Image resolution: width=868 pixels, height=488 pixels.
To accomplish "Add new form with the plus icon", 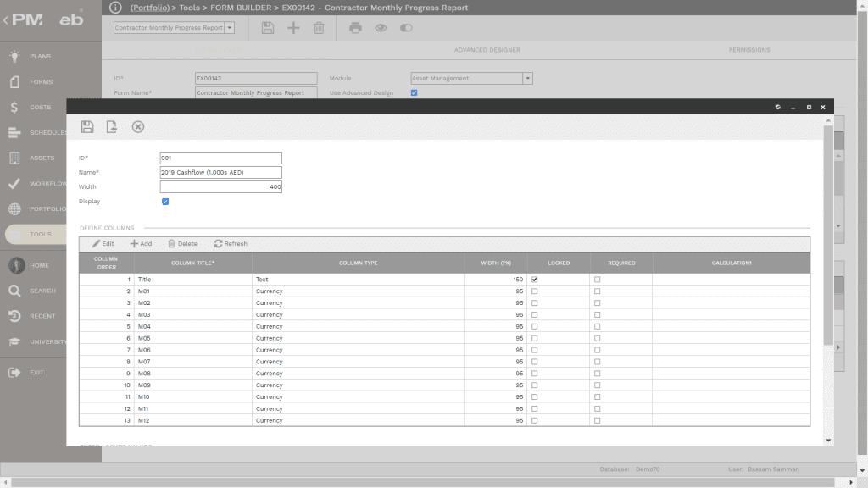I will click(293, 28).
